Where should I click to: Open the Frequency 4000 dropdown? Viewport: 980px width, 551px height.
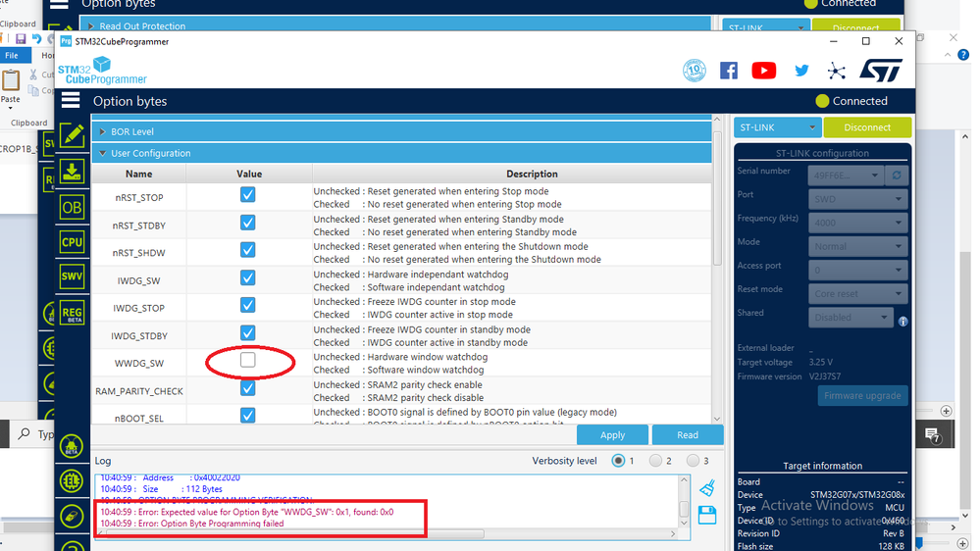(x=858, y=223)
